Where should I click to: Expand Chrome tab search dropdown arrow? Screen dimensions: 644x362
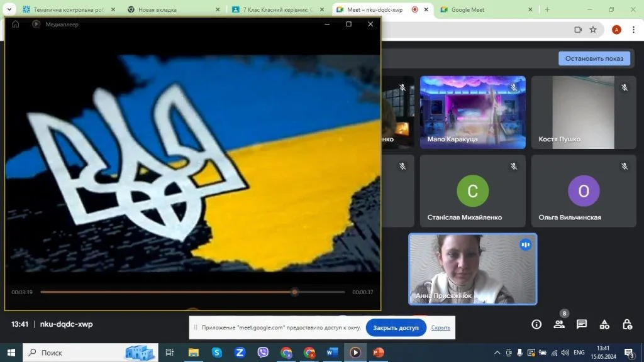[x=9, y=9]
